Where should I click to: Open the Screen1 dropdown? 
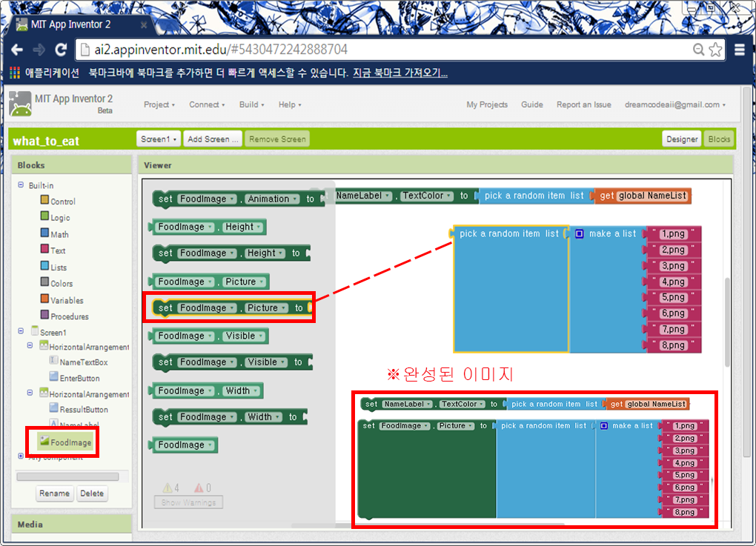(159, 139)
